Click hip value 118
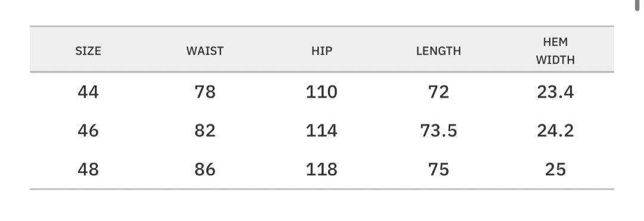644x221 pixels. pyautogui.click(x=321, y=169)
